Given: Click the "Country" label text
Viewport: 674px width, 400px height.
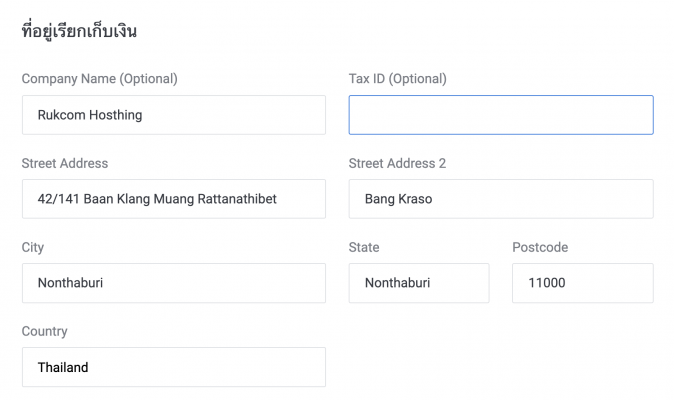Looking at the screenshot, I should pos(44,331).
